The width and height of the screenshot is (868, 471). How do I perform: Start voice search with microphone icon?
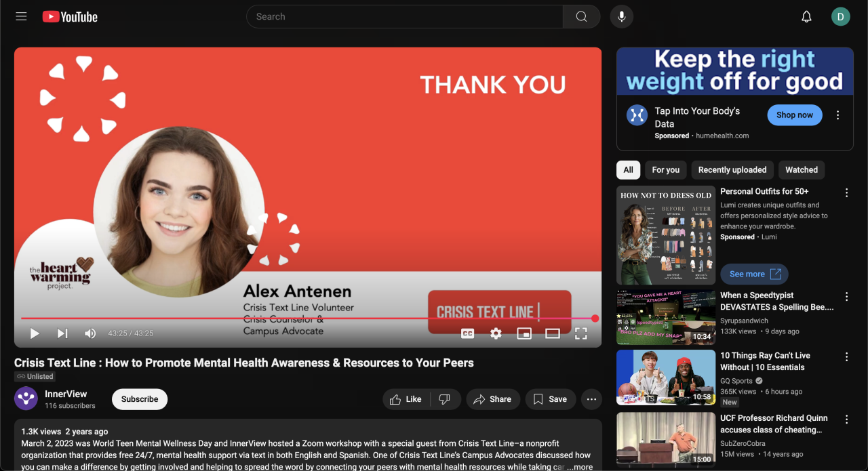[621, 16]
